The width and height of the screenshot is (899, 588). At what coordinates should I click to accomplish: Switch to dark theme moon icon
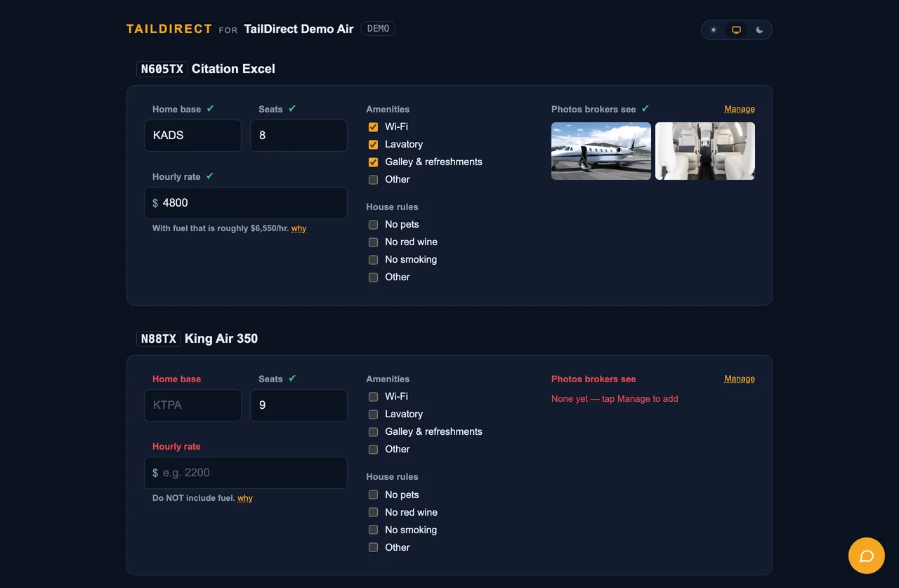coord(759,30)
